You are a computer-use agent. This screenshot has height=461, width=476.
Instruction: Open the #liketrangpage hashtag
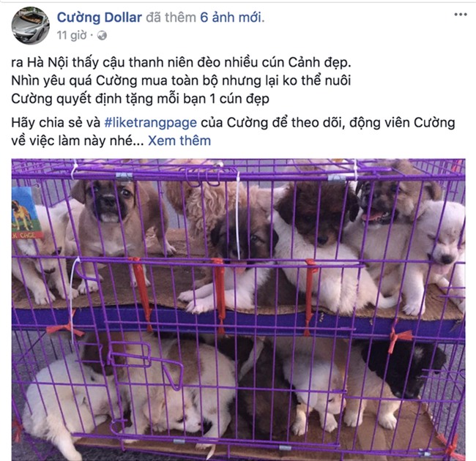click(x=151, y=123)
